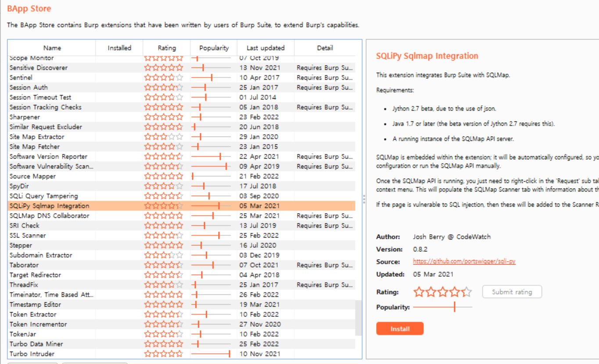Viewport: 599px width, 364px height.
Task: Click the splitter handle between list and details
Action: pyautogui.click(x=364, y=199)
